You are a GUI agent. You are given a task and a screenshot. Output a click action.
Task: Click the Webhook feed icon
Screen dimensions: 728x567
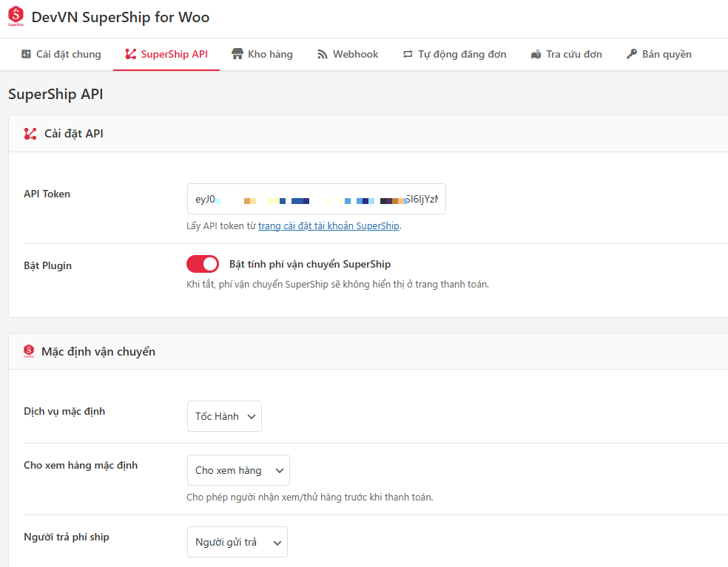pyautogui.click(x=323, y=54)
